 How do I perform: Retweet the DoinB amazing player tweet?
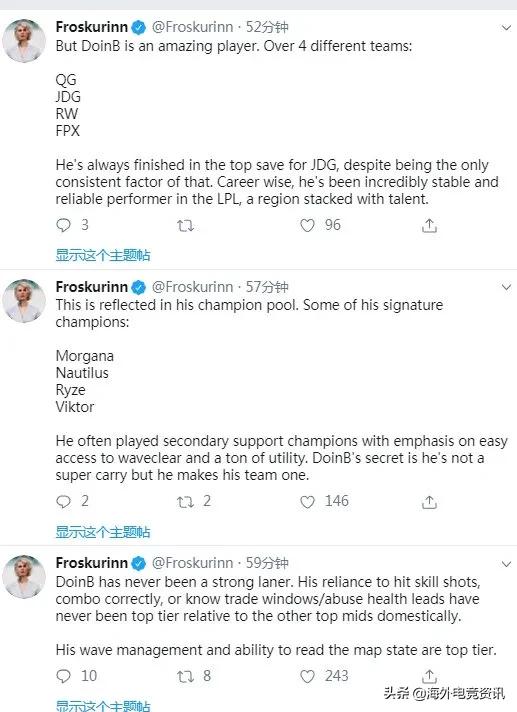[185, 225]
